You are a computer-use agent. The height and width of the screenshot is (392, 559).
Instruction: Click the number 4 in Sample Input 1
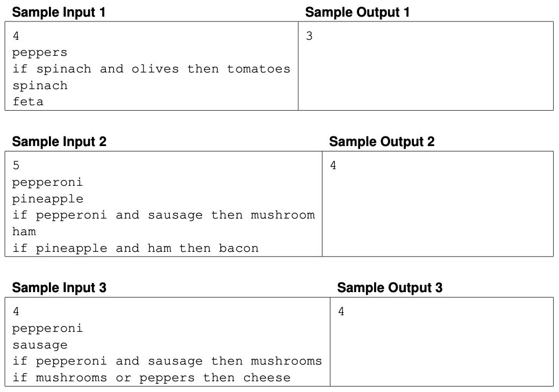pyautogui.click(x=16, y=36)
